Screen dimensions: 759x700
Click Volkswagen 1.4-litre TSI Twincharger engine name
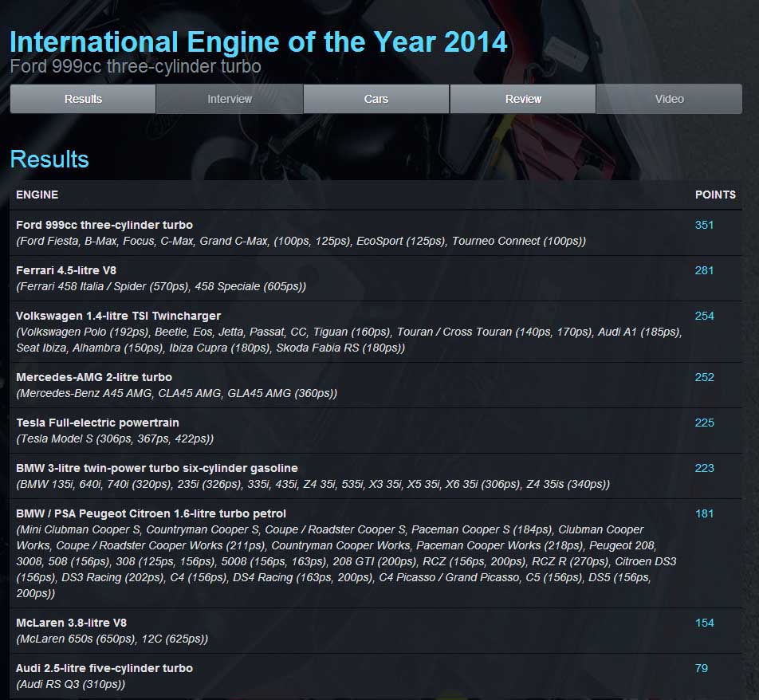pos(118,316)
